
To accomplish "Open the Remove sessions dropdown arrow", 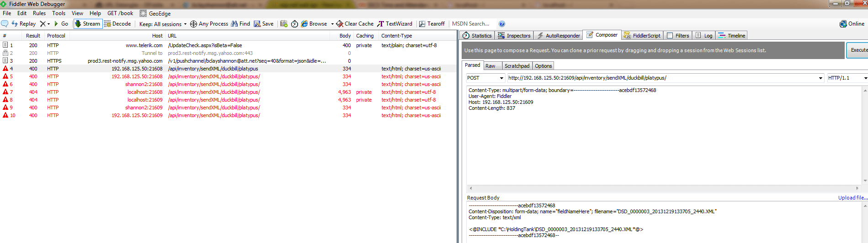I will 48,24.
